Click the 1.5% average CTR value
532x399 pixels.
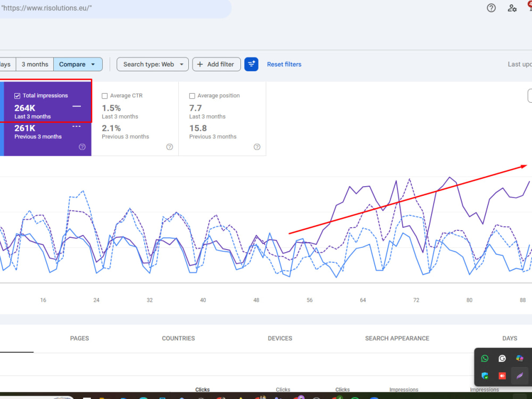pos(111,108)
